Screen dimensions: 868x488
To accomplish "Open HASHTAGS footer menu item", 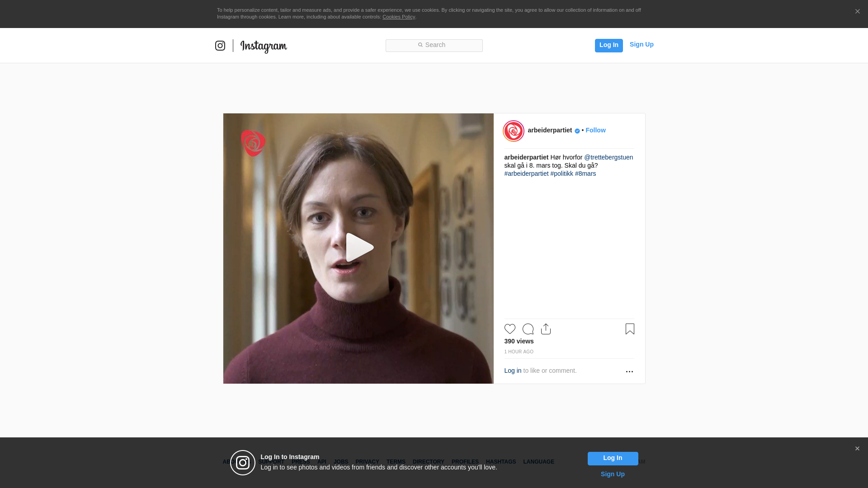I will click(501, 462).
